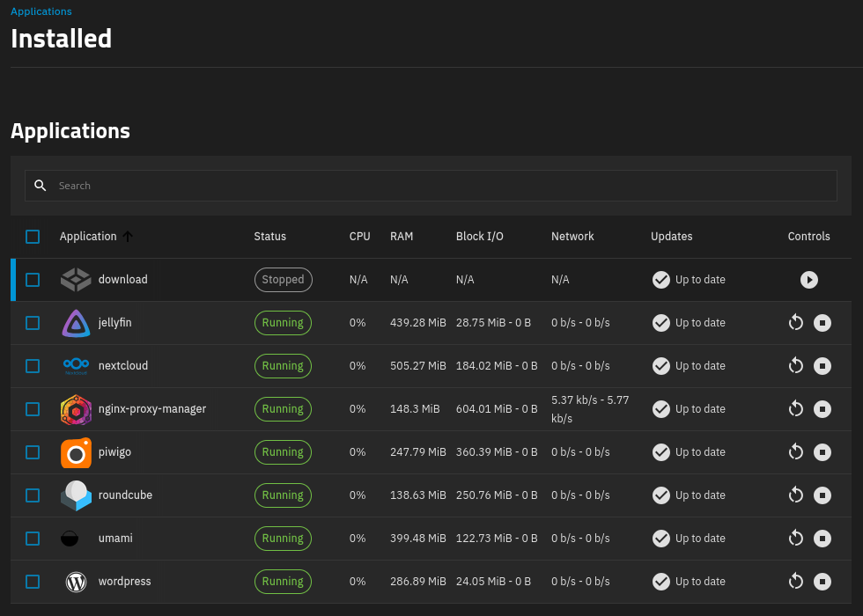Stop the roundcube app
This screenshot has height=616, width=863.
(822, 495)
